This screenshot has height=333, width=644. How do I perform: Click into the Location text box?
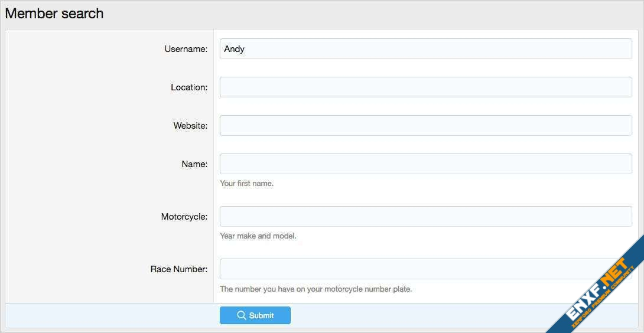425,87
